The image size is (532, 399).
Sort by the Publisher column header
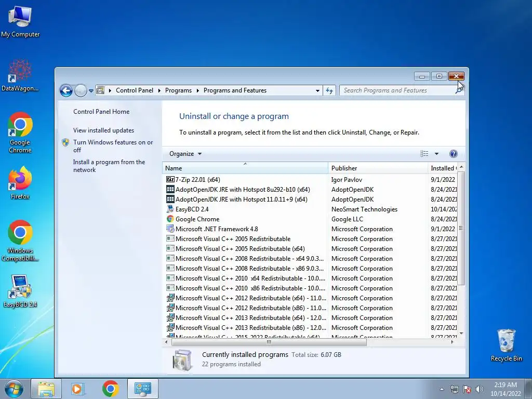(x=378, y=168)
